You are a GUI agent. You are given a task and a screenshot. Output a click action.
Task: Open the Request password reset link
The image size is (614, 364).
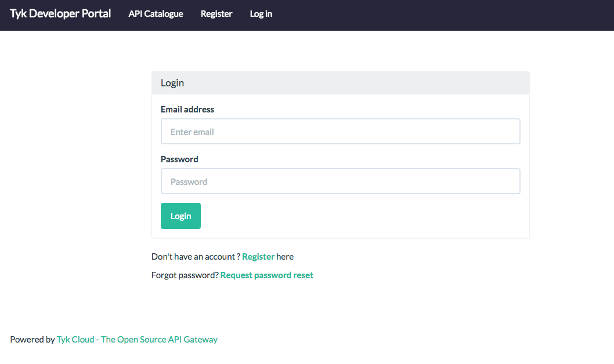tap(266, 275)
